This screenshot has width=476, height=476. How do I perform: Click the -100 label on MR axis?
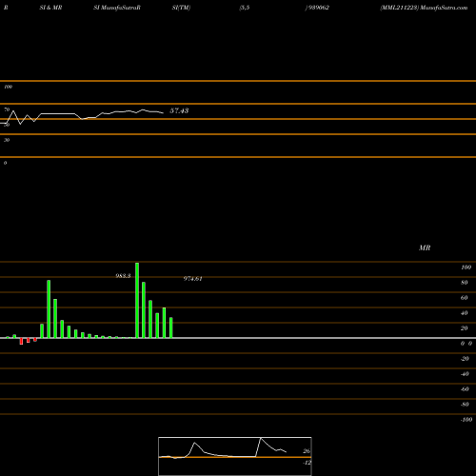[x=466, y=420]
